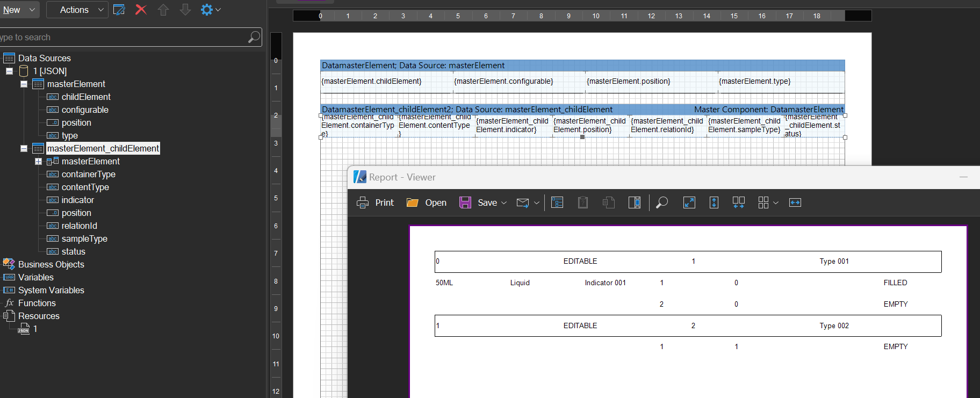This screenshot has height=398, width=980.
Task: Click the Type 002 value in Viewer
Action: pyautogui.click(x=834, y=325)
